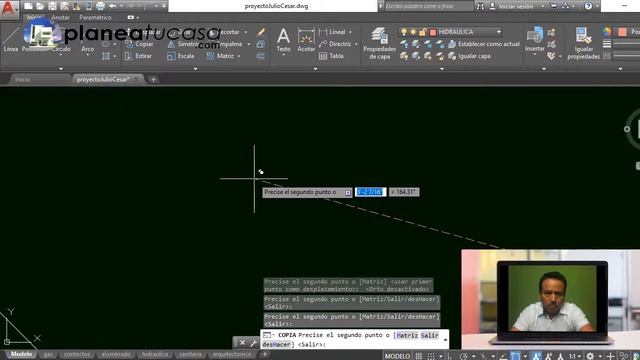Image resolution: width=640 pixels, height=360 pixels.
Task: Click the new drawing icon in quick access toolbar
Action: [x=28, y=6]
